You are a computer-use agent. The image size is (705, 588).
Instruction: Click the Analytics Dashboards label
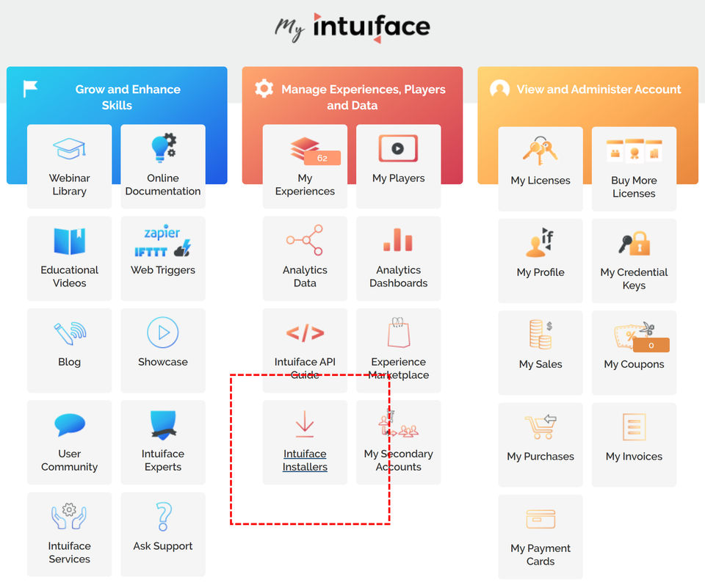[398, 277]
